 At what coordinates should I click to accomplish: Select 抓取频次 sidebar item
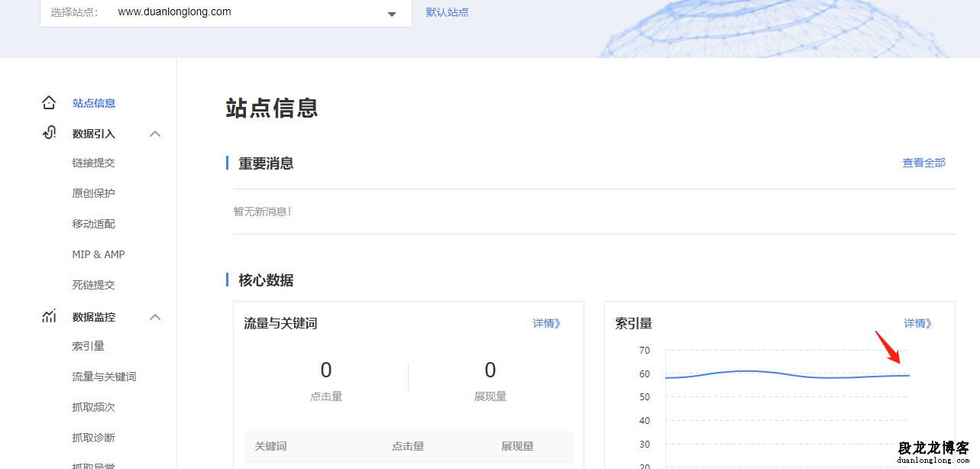pyautogui.click(x=93, y=407)
